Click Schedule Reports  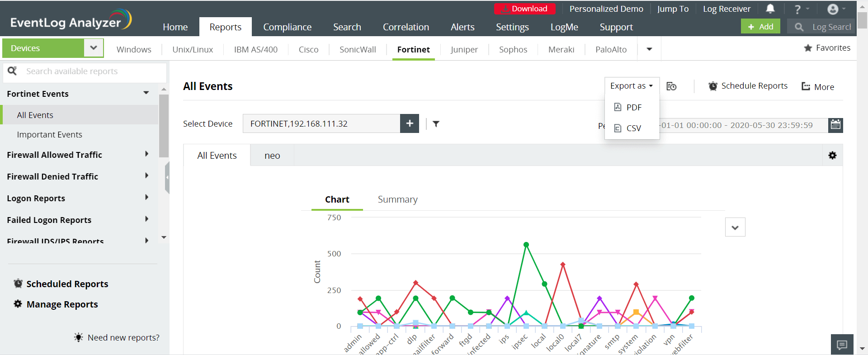[748, 86]
